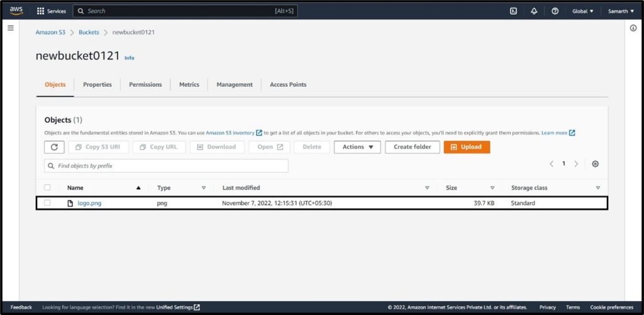Open the Management tab

pos(235,85)
